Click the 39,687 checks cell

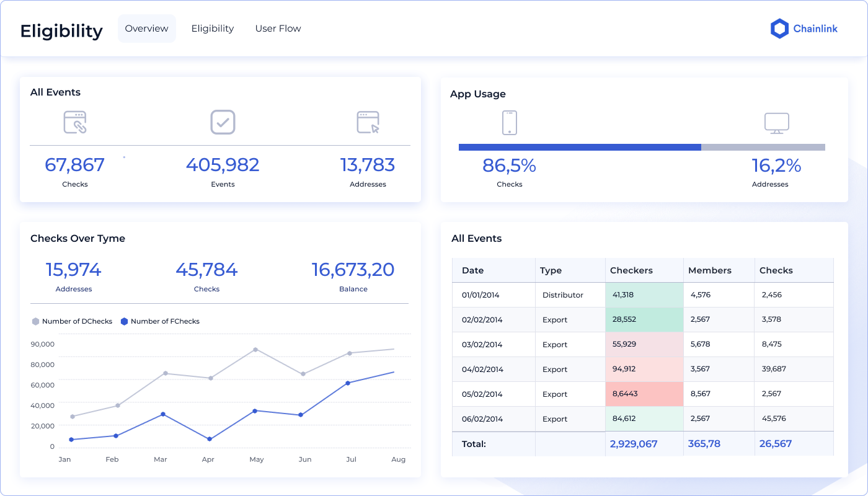tap(794, 370)
